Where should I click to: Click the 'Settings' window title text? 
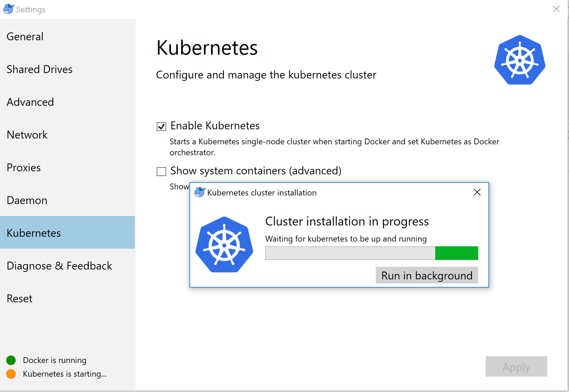coord(31,10)
